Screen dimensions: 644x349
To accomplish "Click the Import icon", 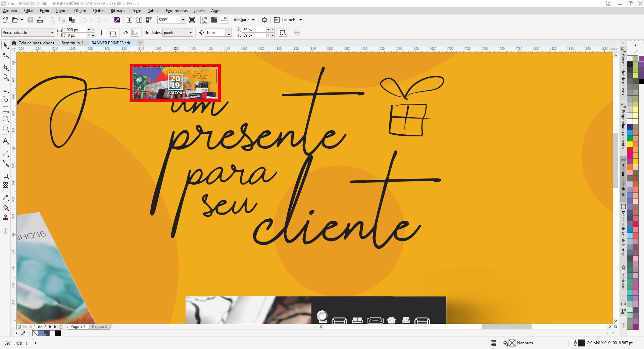I will pos(129,20).
